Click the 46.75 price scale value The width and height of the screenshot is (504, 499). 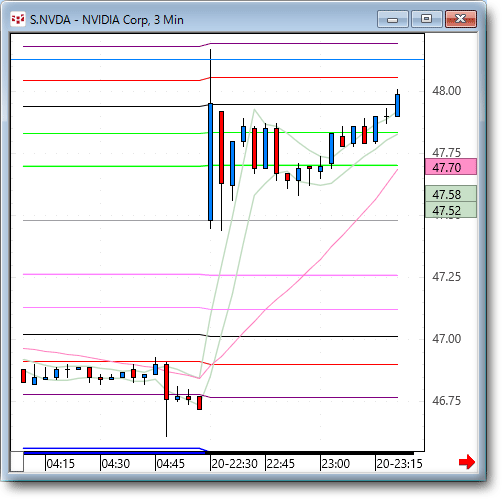(x=446, y=401)
